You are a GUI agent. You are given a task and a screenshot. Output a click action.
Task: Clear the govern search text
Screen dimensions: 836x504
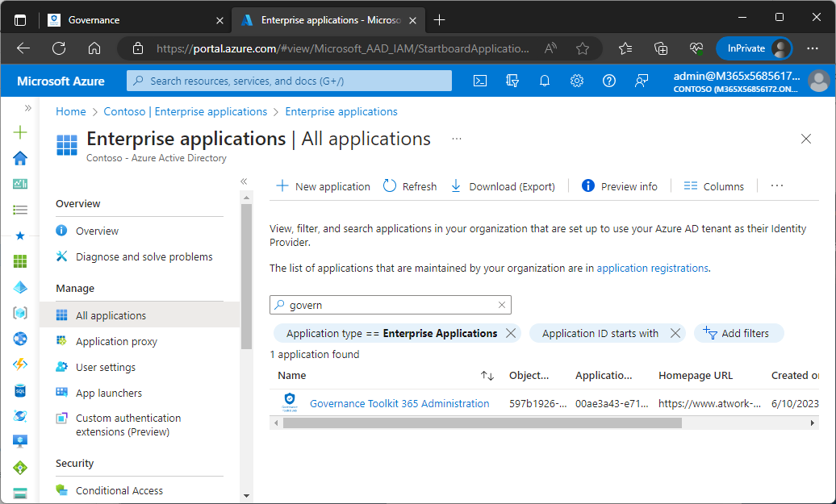[501, 306]
